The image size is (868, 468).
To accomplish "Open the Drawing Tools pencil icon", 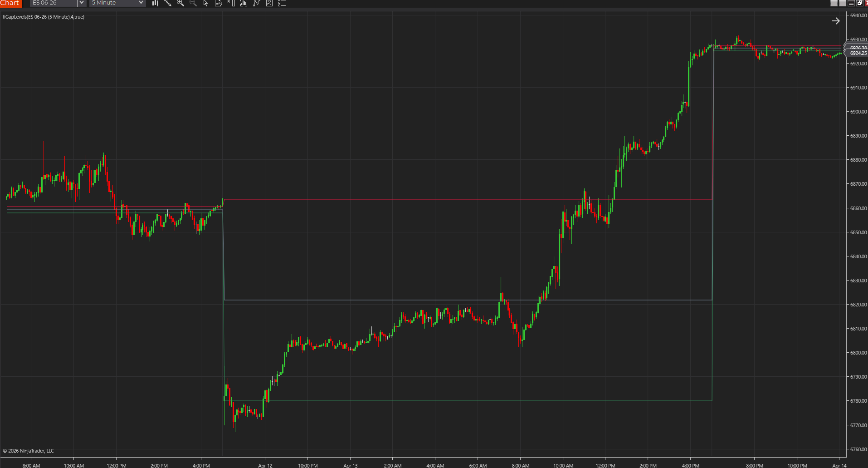I will pyautogui.click(x=168, y=3).
